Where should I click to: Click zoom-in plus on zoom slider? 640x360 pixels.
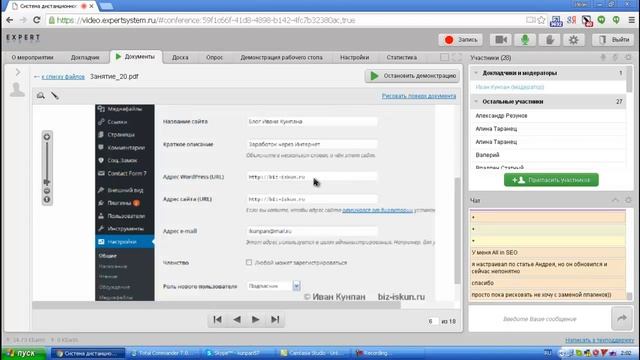point(47,137)
